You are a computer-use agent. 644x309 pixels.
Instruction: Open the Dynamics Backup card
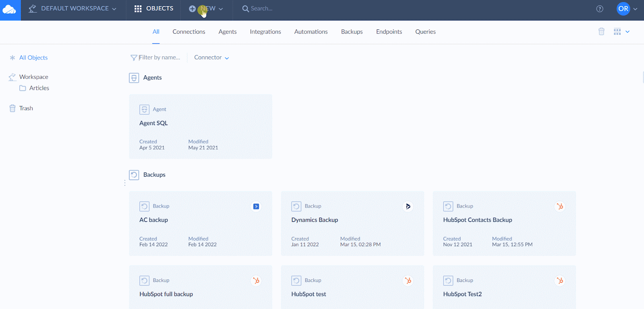pyautogui.click(x=352, y=224)
